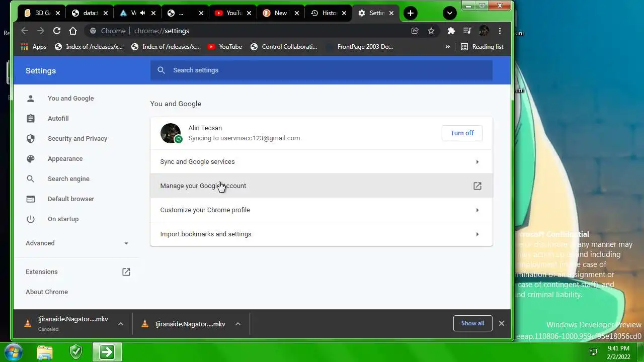Open the tab search dropdown arrow
644x362 pixels.
(x=450, y=13)
